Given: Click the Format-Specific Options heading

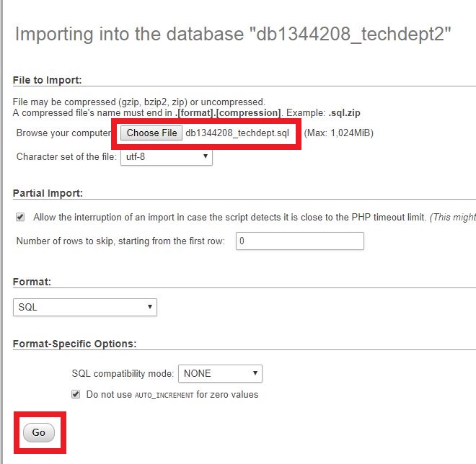Looking at the screenshot, I should coord(75,343).
